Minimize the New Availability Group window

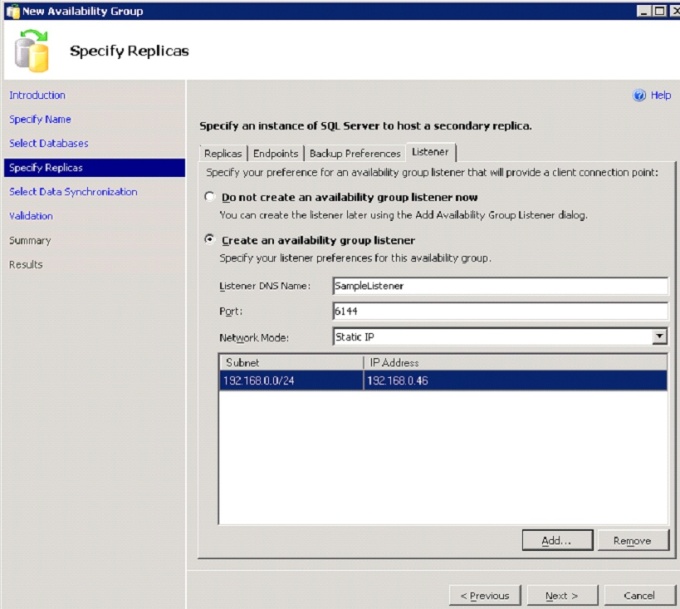pyautogui.click(x=644, y=11)
